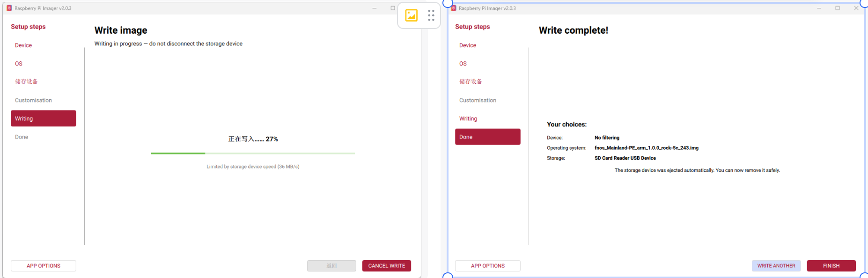Screen dimensions: 868x278
Task: Click the greyed-out 返回 back button
Action: 331,266
